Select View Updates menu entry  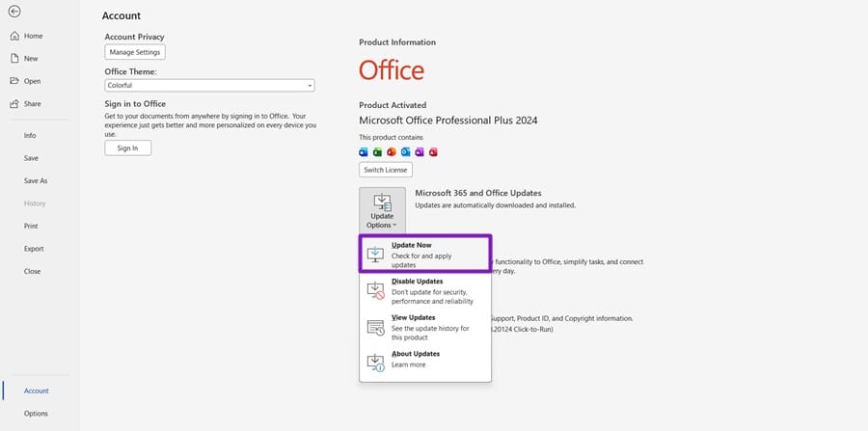[425, 328]
